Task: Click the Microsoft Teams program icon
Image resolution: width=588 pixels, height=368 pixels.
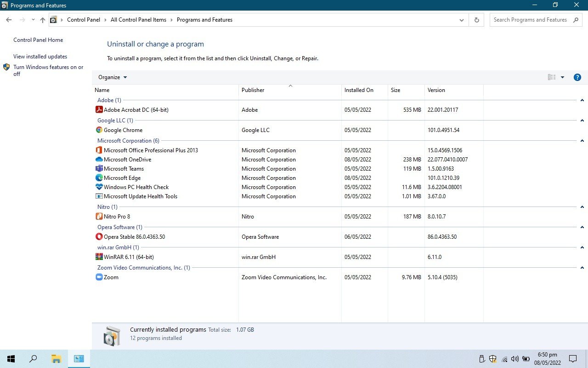Action: coord(99,169)
